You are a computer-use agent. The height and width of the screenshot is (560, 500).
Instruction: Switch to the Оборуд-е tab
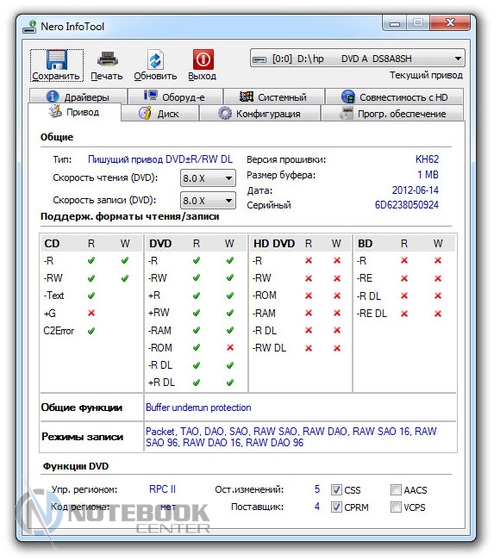175,96
